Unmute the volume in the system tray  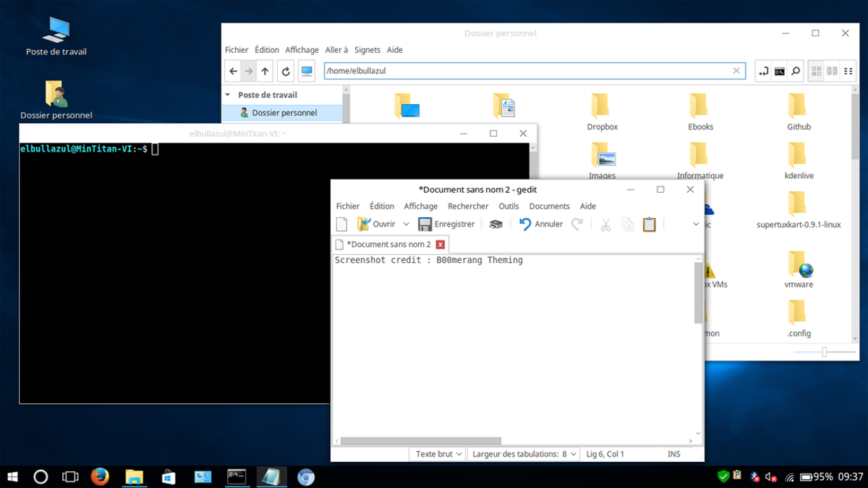point(771,476)
